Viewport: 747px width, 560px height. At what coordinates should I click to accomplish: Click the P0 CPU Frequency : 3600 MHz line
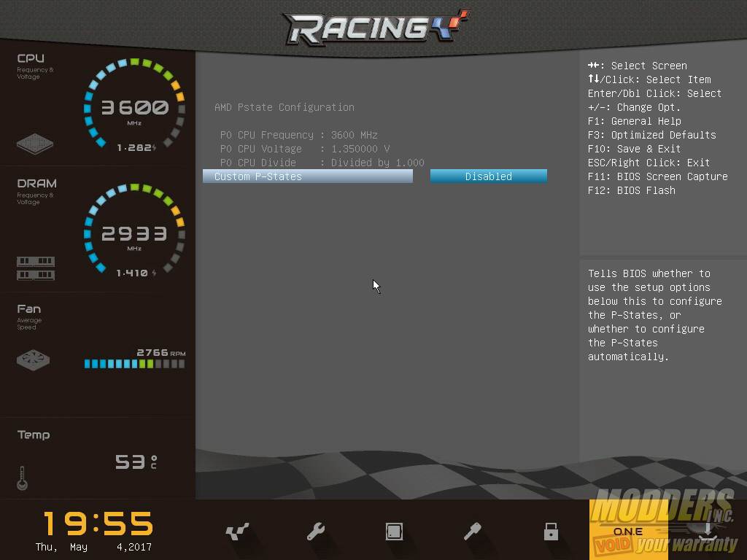tap(298, 135)
